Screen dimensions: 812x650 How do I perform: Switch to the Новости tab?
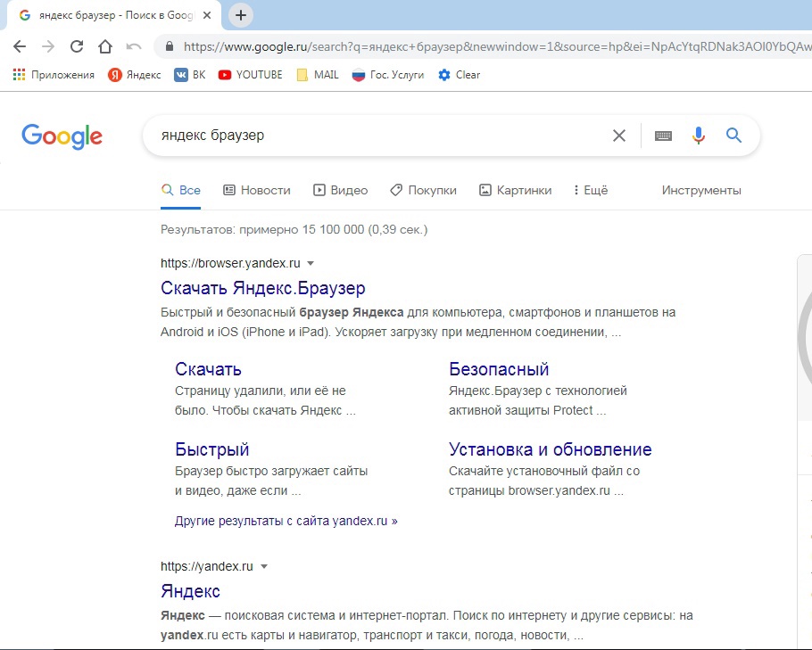(257, 190)
